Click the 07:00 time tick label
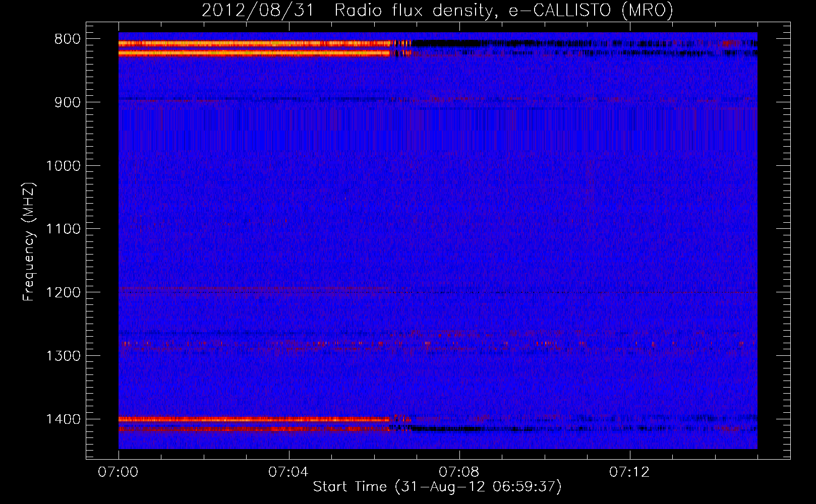The image size is (816, 504). tap(118, 472)
